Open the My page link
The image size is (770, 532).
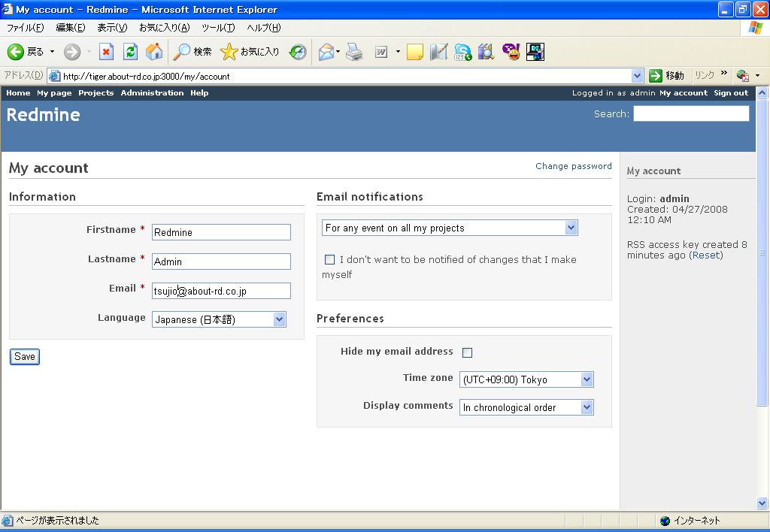pos(54,92)
